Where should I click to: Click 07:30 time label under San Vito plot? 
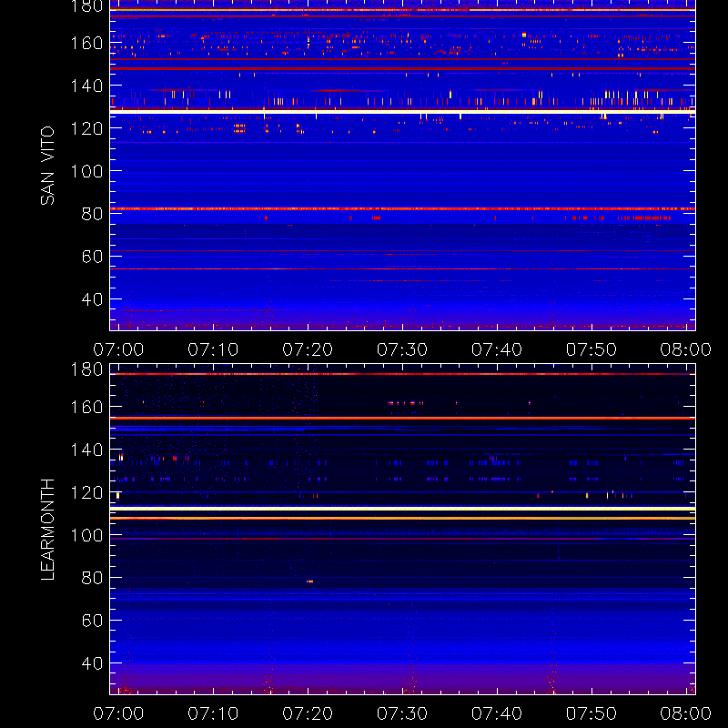(402, 349)
